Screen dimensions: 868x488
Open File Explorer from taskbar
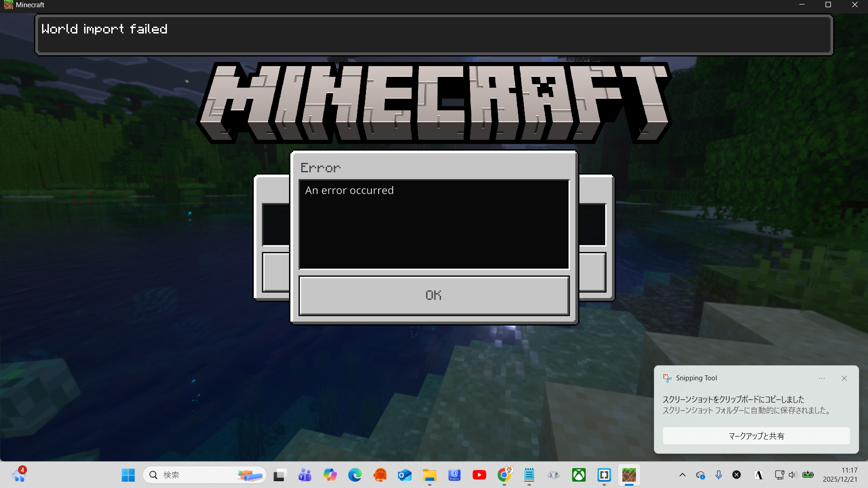(x=429, y=475)
